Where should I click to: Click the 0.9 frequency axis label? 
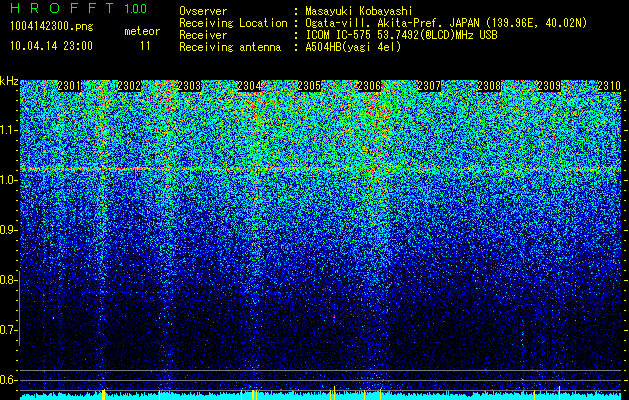(8, 230)
